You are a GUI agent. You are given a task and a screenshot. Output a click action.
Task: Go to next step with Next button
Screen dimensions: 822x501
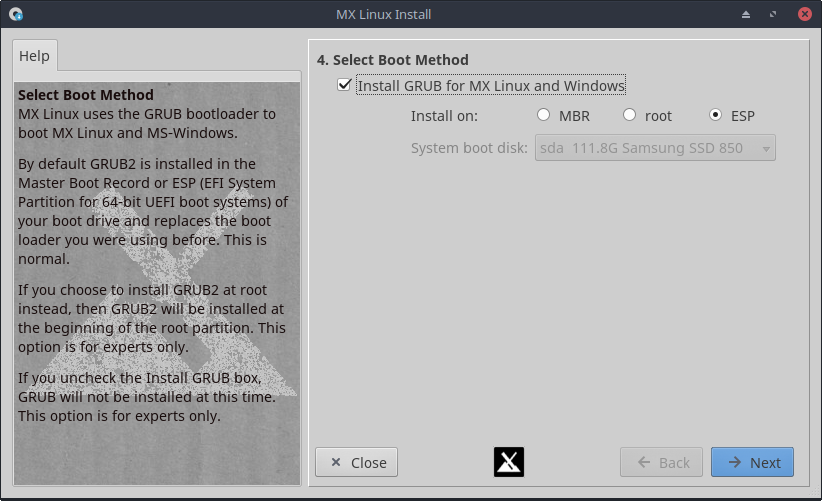[752, 462]
